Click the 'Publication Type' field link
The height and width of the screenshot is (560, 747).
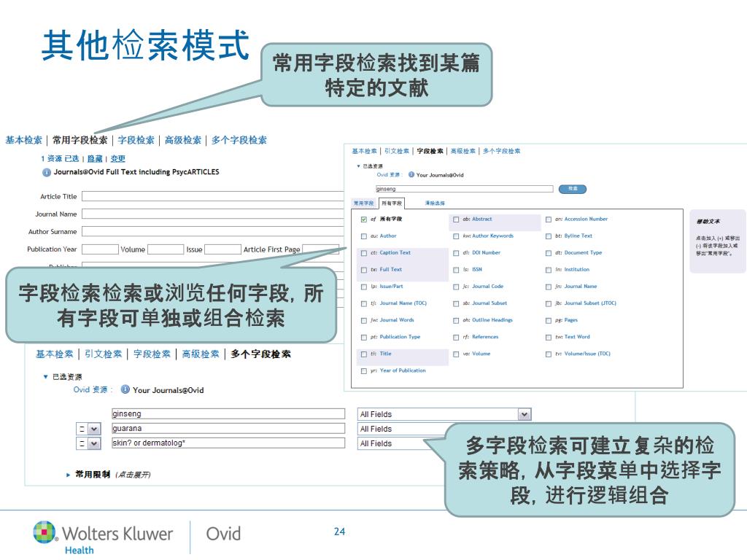[x=400, y=337]
